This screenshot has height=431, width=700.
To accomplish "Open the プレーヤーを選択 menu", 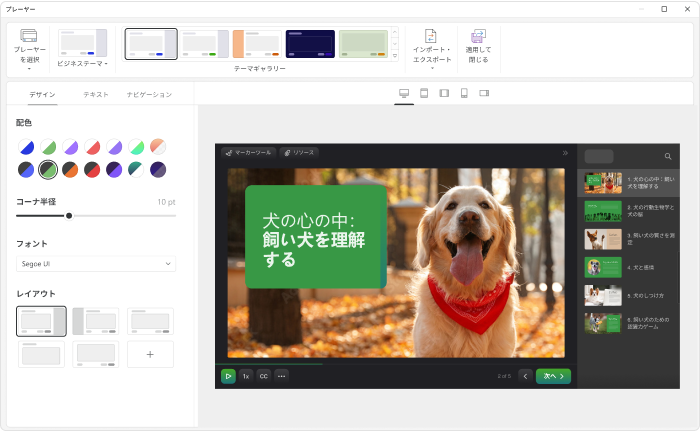I will (x=29, y=47).
